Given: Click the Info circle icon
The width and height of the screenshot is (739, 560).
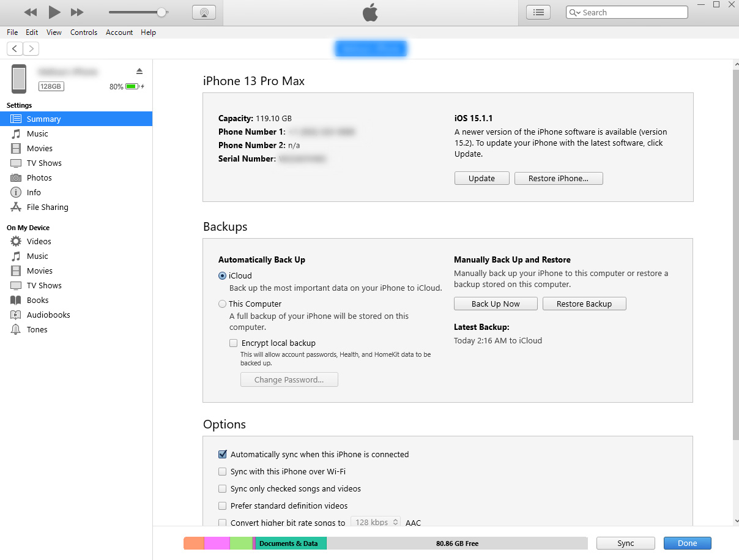Looking at the screenshot, I should [x=16, y=193].
